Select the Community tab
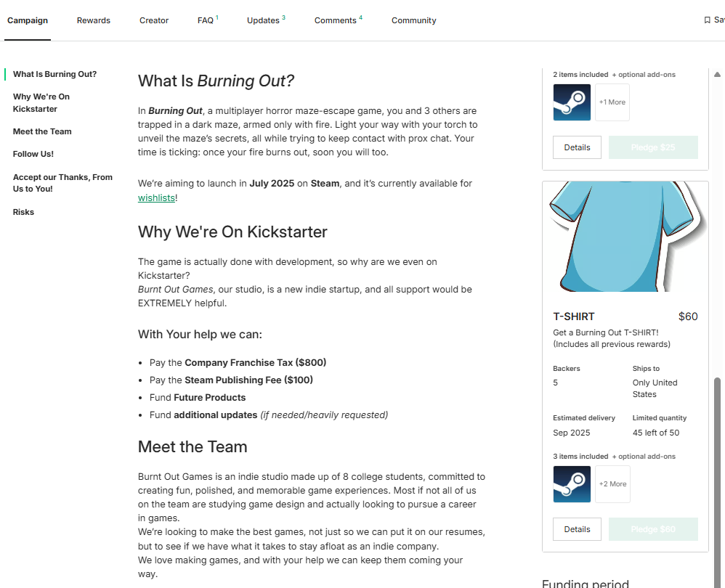The image size is (725, 588). (414, 20)
